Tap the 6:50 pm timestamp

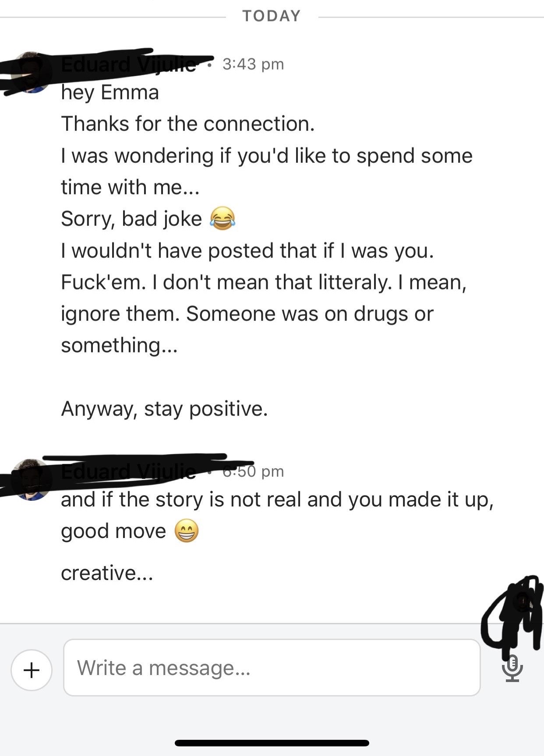253,471
